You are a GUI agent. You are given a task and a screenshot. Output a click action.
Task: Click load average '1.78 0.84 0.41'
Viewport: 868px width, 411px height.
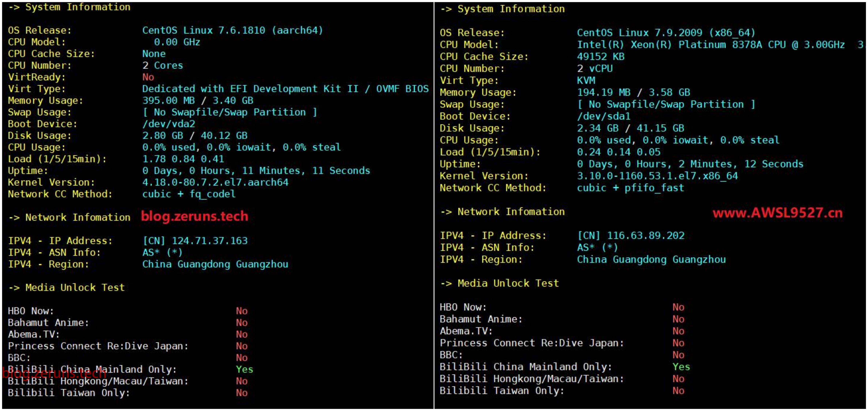pyautogui.click(x=183, y=159)
